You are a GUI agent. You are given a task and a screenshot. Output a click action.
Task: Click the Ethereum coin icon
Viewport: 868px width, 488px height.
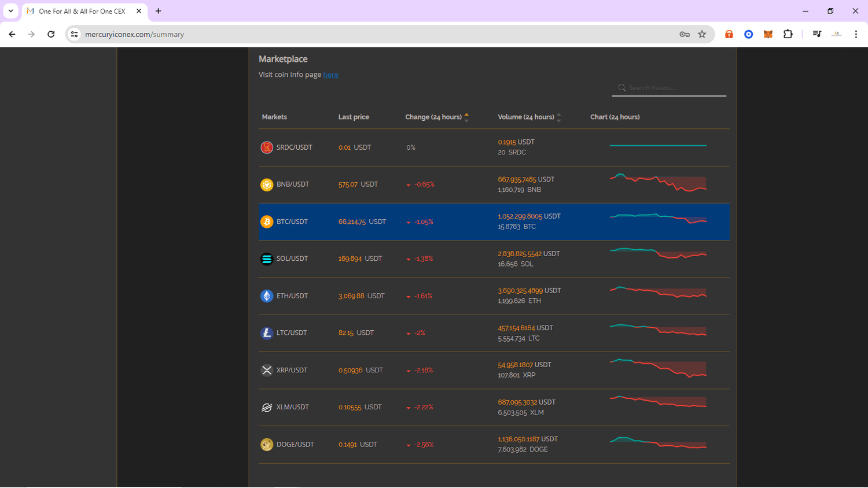click(x=267, y=296)
